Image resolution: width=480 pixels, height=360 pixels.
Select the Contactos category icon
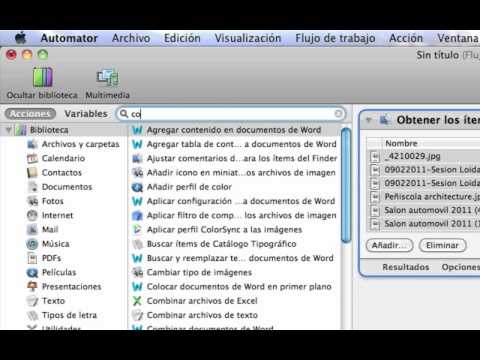point(32,173)
